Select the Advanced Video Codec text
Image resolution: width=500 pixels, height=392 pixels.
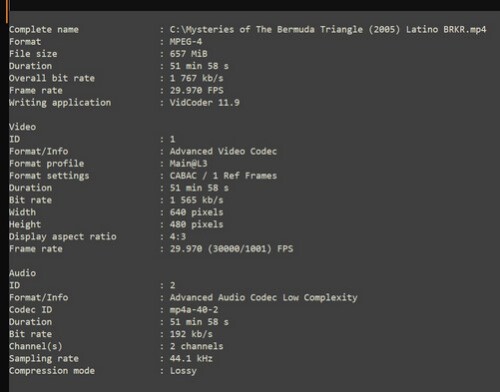[223, 151]
